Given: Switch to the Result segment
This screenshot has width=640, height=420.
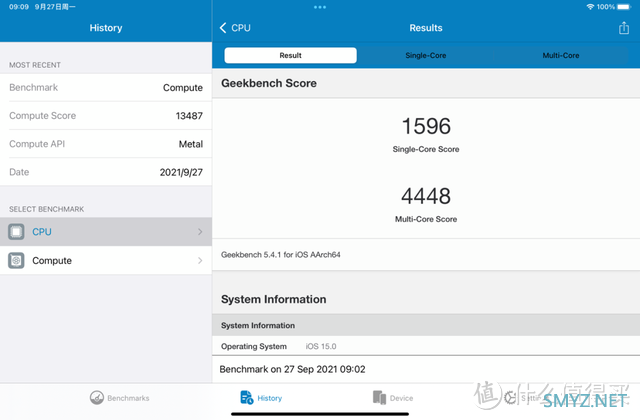Looking at the screenshot, I should pos(291,56).
